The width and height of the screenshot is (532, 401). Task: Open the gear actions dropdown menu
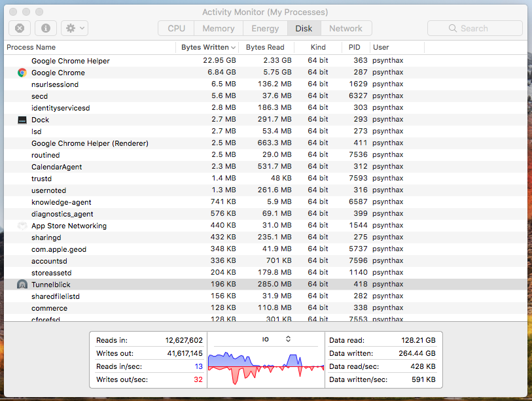pyautogui.click(x=75, y=28)
